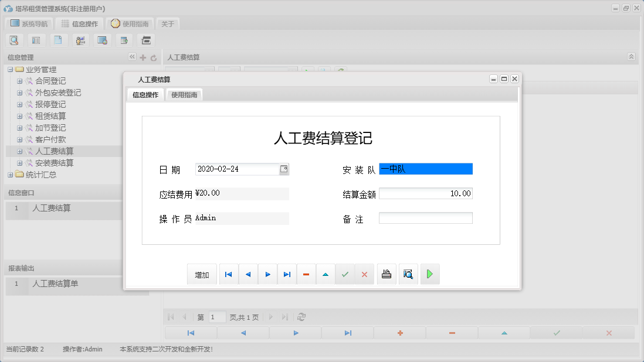644x362 pixels.
Task: Jump to last record in the dialog
Action: [x=286, y=274]
